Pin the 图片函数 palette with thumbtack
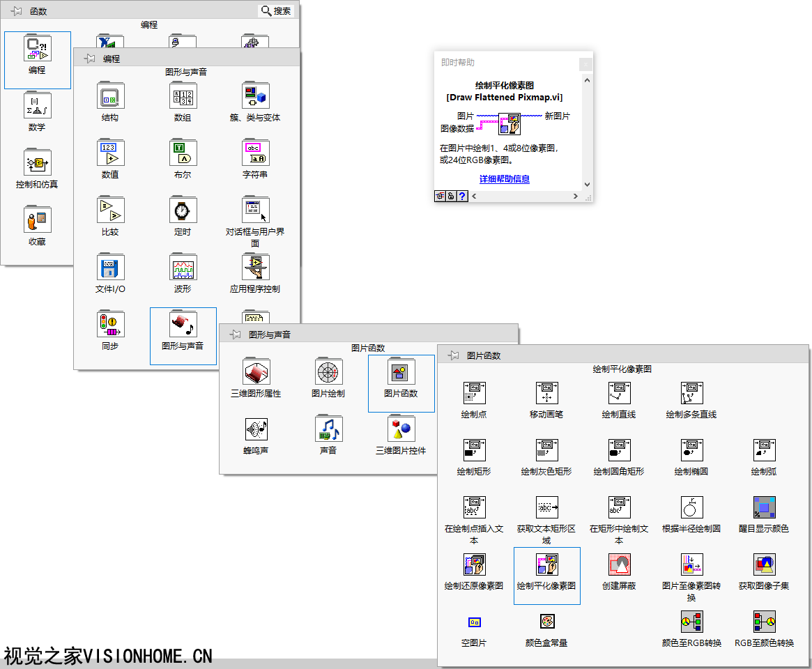Viewport: 812px width, 669px height. 454,355
